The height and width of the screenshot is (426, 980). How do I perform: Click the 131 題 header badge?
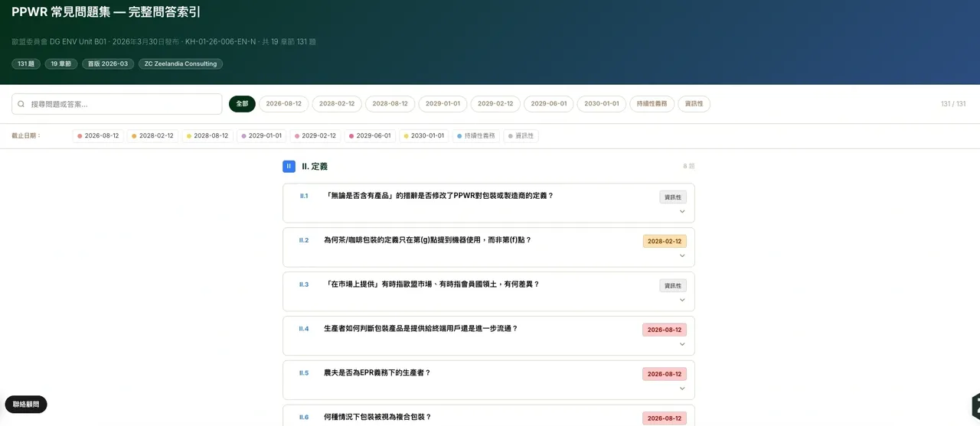(x=26, y=64)
